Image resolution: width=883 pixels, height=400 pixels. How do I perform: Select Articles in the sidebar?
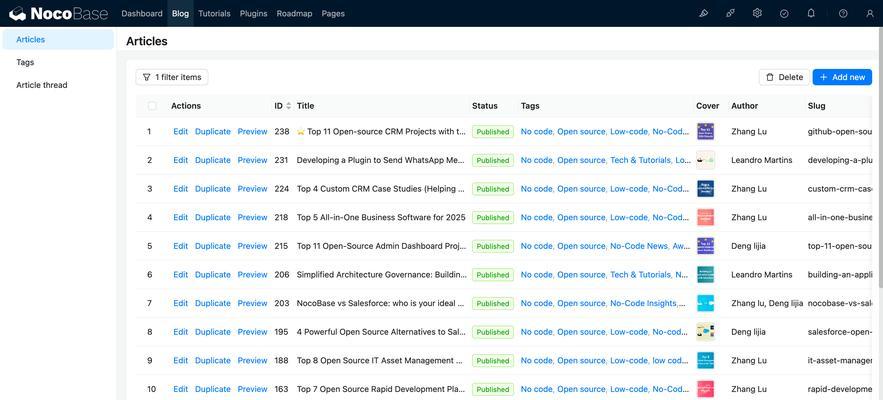coord(58,39)
